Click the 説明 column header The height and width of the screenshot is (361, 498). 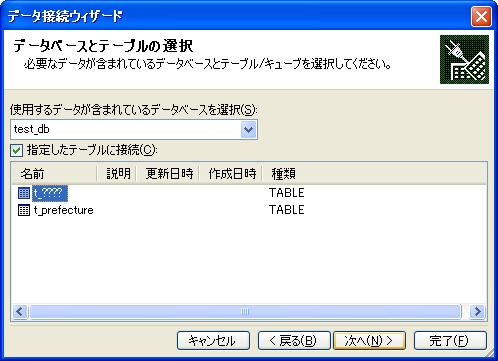(117, 174)
